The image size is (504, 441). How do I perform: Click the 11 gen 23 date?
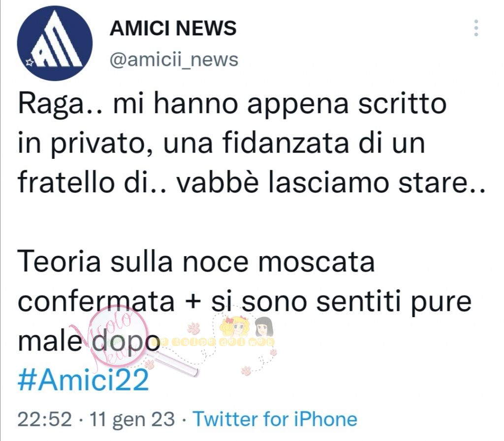click(132, 419)
